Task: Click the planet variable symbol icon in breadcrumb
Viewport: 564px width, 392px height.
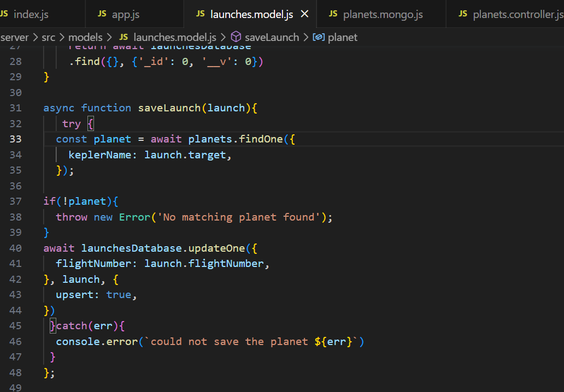Action: click(319, 37)
